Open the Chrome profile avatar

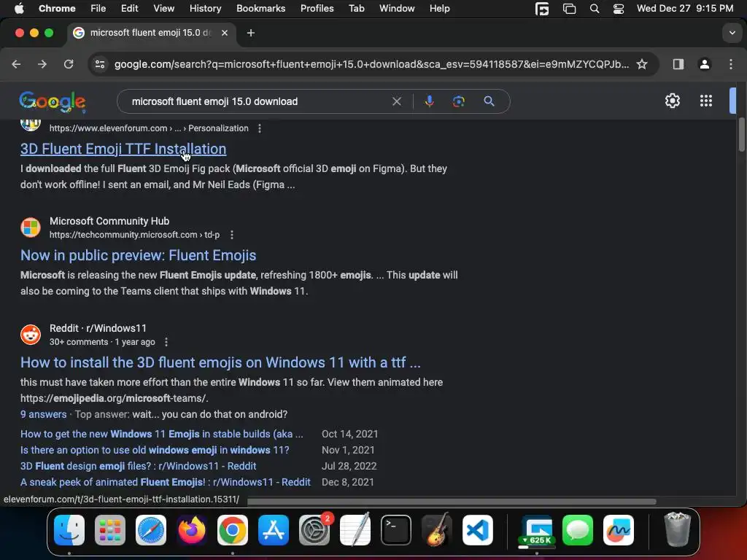click(x=705, y=64)
